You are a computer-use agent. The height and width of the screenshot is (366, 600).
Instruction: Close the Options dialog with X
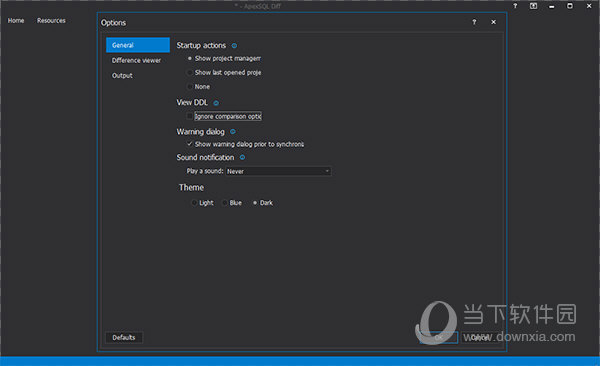[x=493, y=22]
